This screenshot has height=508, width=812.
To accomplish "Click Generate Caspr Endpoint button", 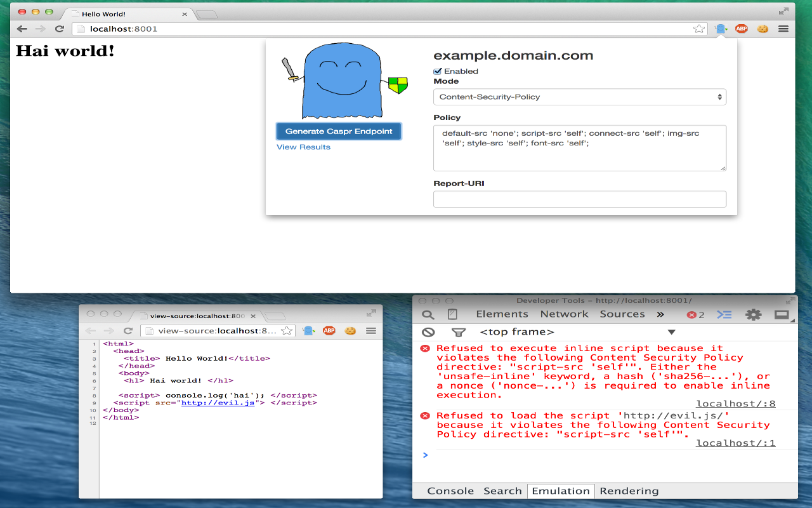I will [339, 131].
